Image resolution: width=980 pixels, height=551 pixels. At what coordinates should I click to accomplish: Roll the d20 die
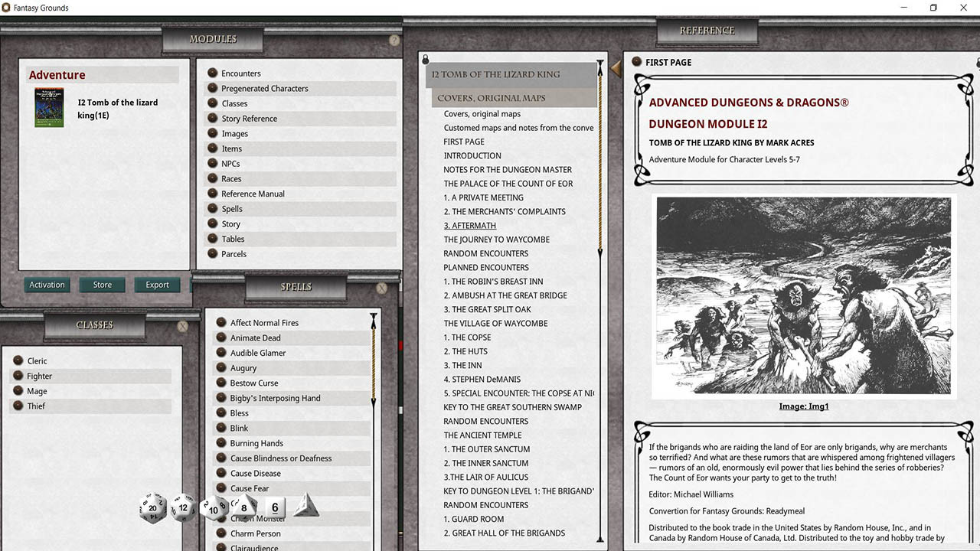click(152, 507)
